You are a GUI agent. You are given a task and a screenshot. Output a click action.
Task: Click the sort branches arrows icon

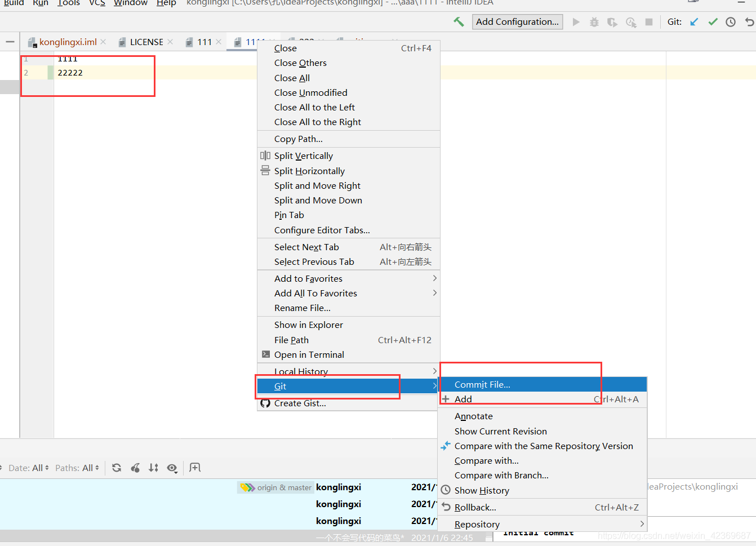(x=153, y=468)
